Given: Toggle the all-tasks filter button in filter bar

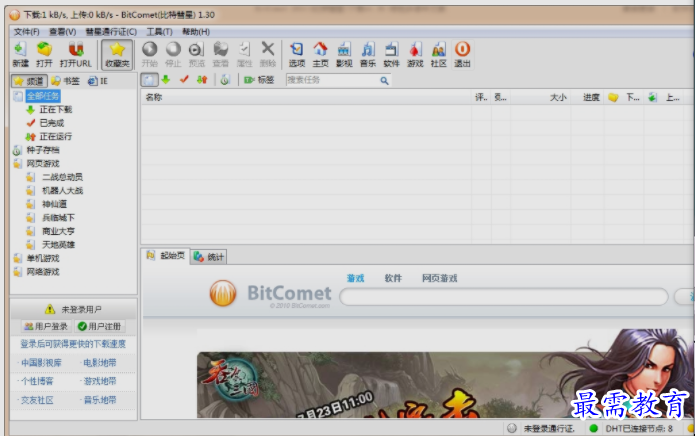Looking at the screenshot, I should click(149, 80).
